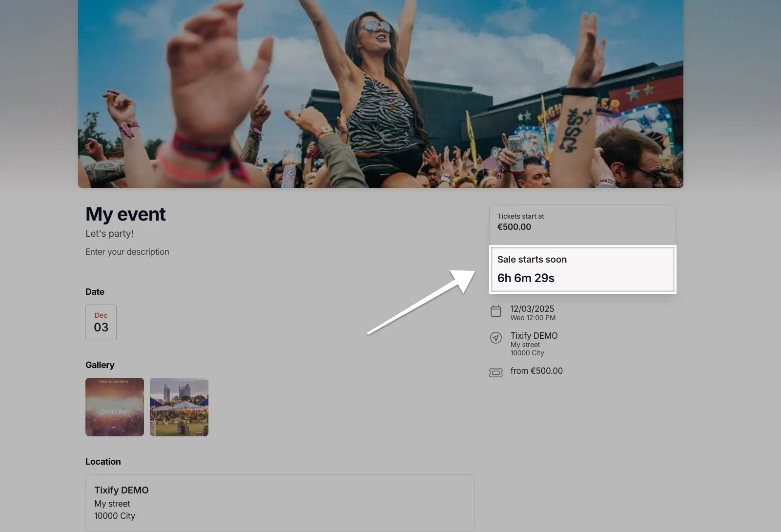
Task: Click the Location section heading
Action: (x=103, y=462)
